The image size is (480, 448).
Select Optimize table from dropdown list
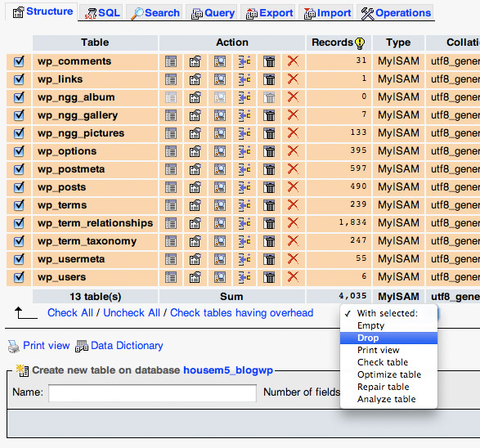pyautogui.click(x=388, y=374)
